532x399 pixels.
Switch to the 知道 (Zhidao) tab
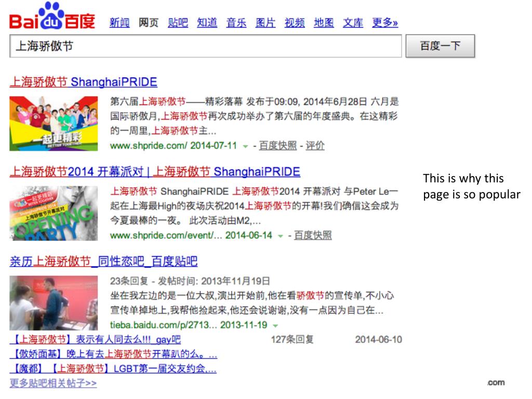click(207, 23)
